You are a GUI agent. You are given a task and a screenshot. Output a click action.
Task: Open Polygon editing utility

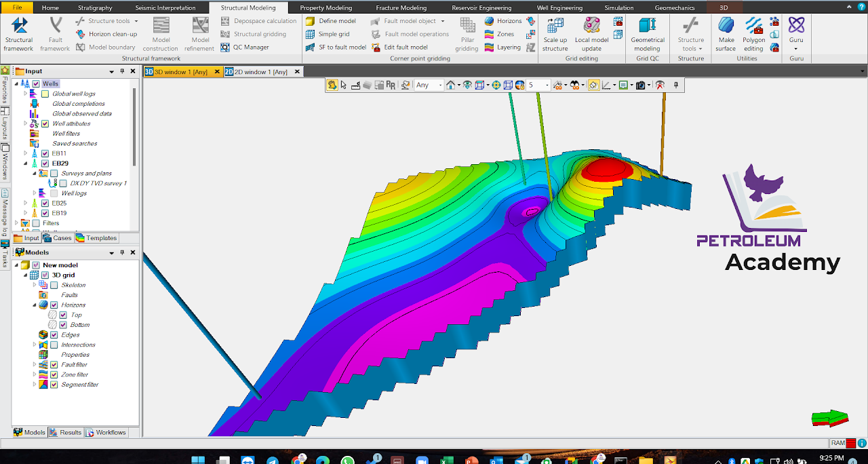point(753,34)
